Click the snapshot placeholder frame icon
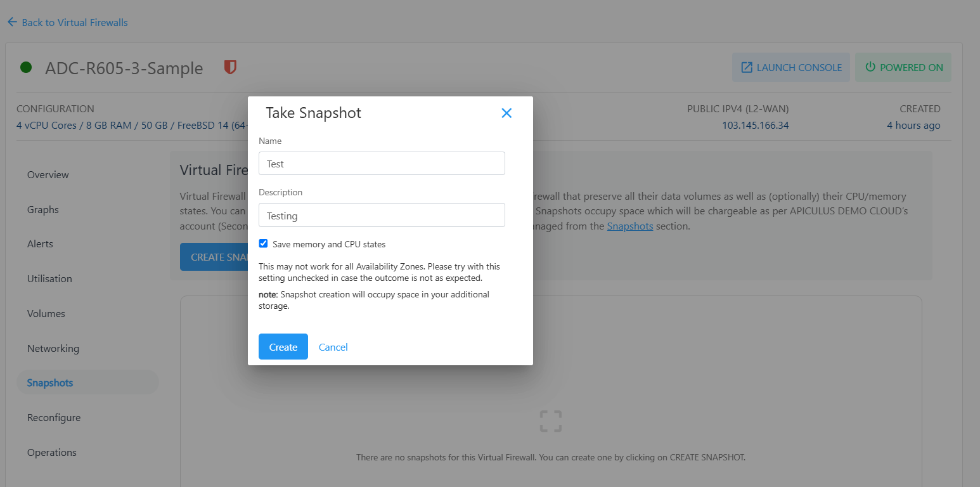This screenshot has width=980, height=487. click(x=550, y=420)
